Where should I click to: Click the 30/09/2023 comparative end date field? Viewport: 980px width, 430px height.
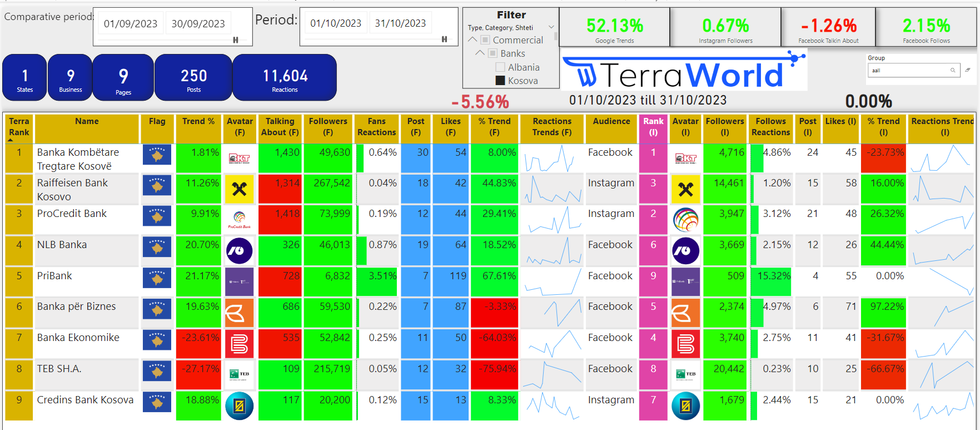click(x=198, y=23)
